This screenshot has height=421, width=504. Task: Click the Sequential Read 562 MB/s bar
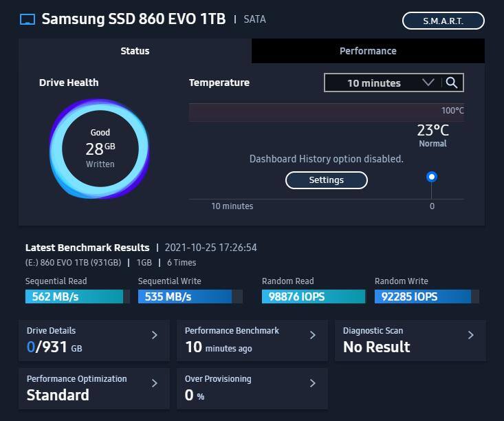point(76,296)
